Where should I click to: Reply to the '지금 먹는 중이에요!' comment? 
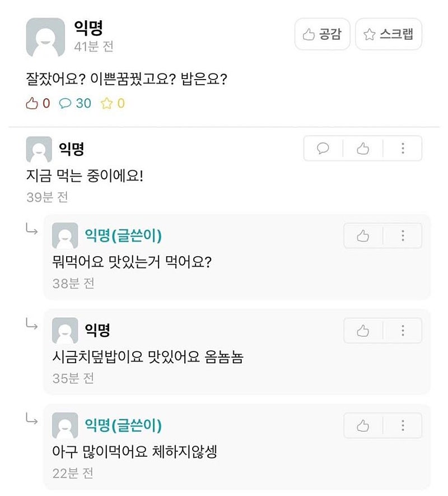click(x=323, y=149)
